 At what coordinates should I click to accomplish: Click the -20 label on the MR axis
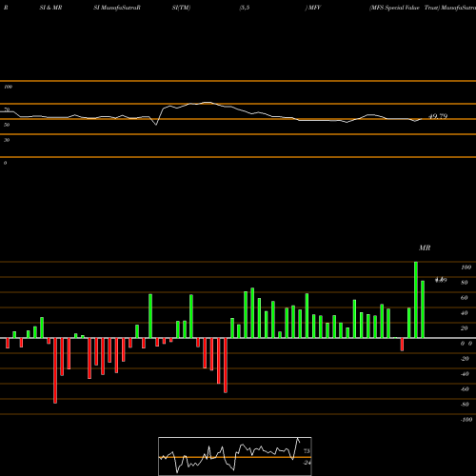click(465, 359)
